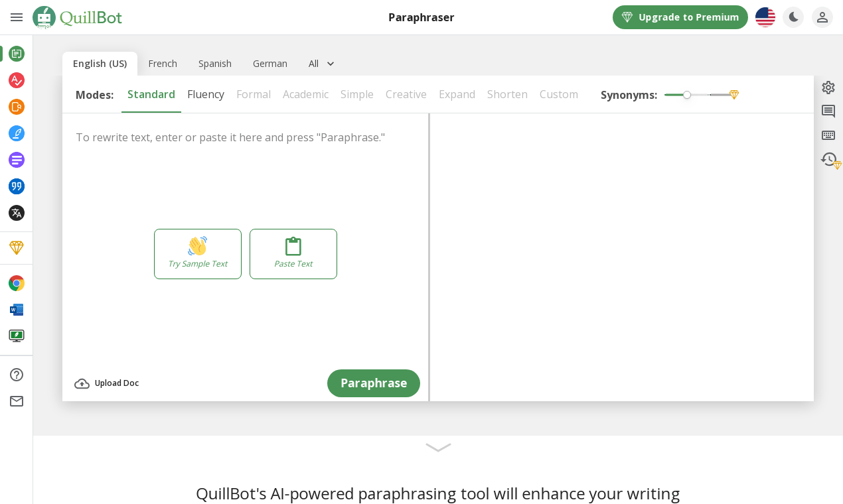Open the settings gear icon
The width and height of the screenshot is (843, 504).
pyautogui.click(x=828, y=88)
